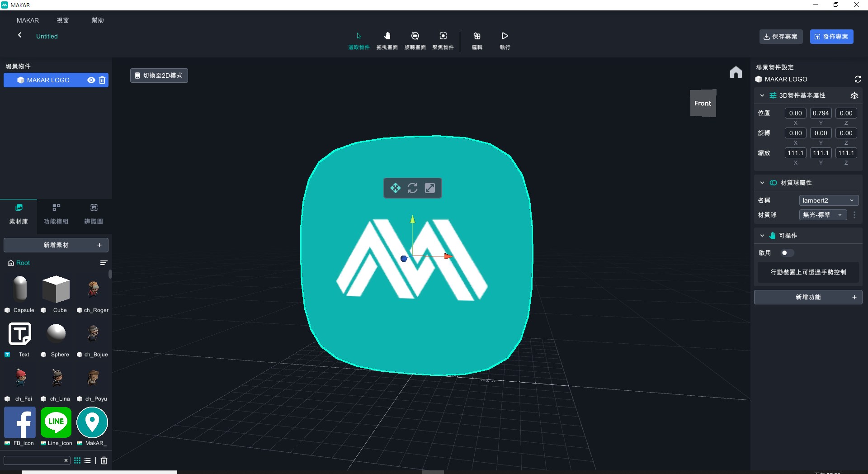This screenshot has width=868, height=474.
Task: Click the asset trash icon
Action: point(104,460)
